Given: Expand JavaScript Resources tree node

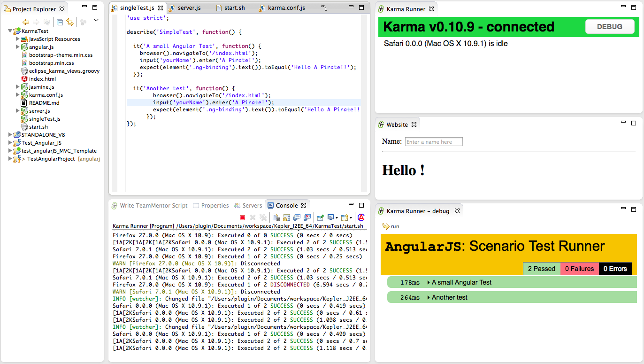Looking at the screenshot, I should [x=18, y=39].
